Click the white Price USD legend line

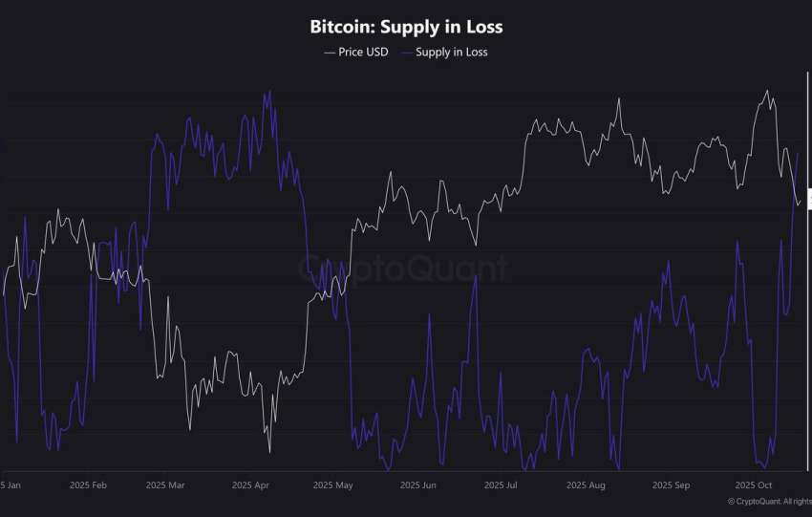pos(330,52)
